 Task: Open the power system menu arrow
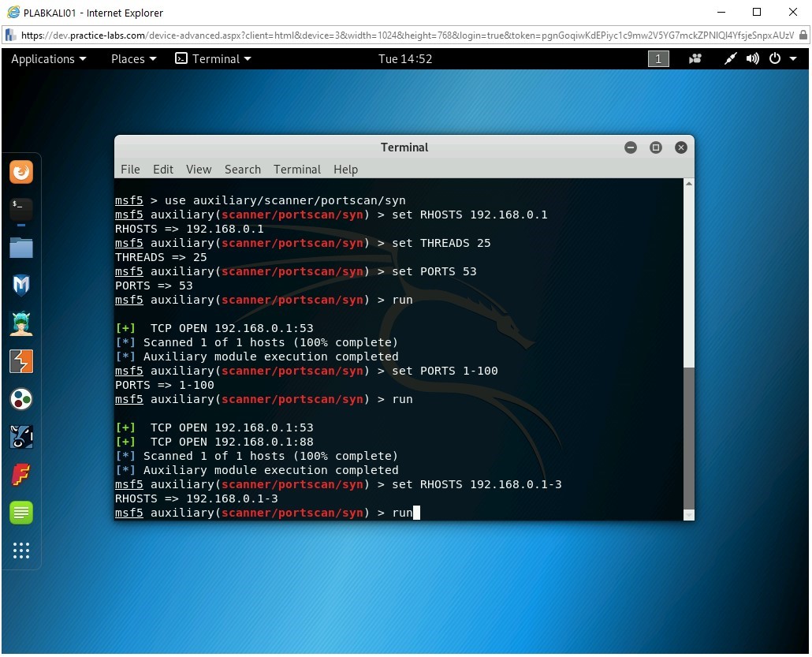[x=793, y=59]
